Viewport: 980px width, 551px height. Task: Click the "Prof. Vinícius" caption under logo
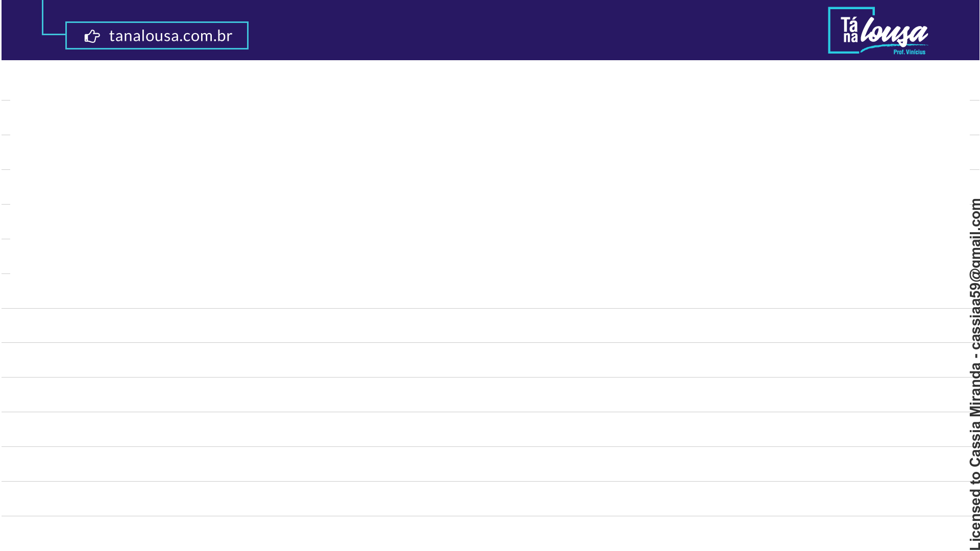tap(909, 52)
